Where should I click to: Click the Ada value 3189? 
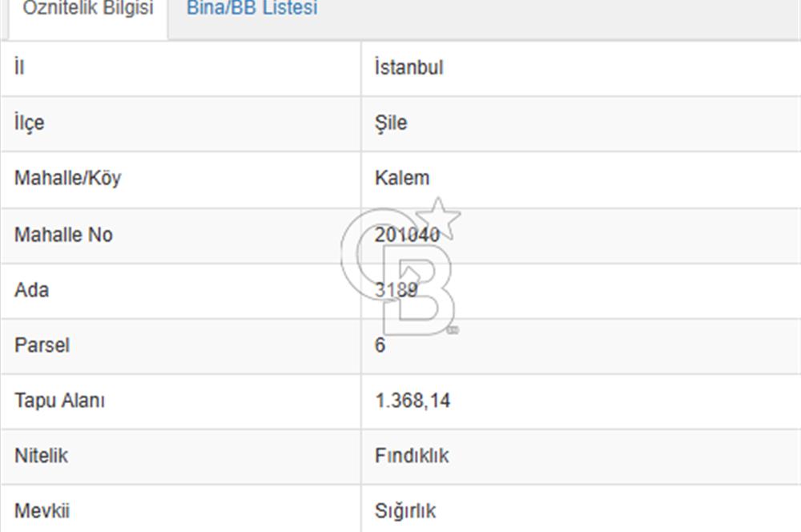tap(396, 290)
